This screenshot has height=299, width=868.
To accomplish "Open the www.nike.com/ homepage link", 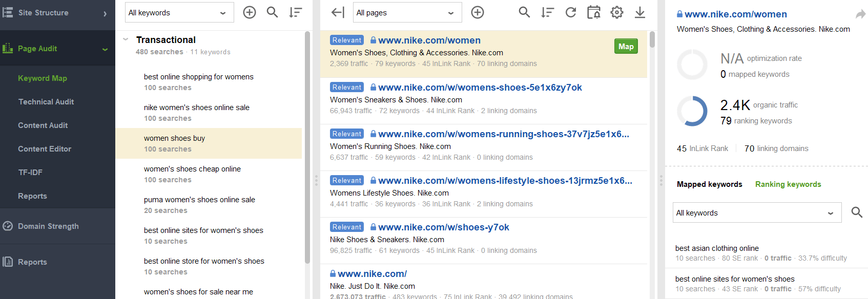I will [373, 274].
